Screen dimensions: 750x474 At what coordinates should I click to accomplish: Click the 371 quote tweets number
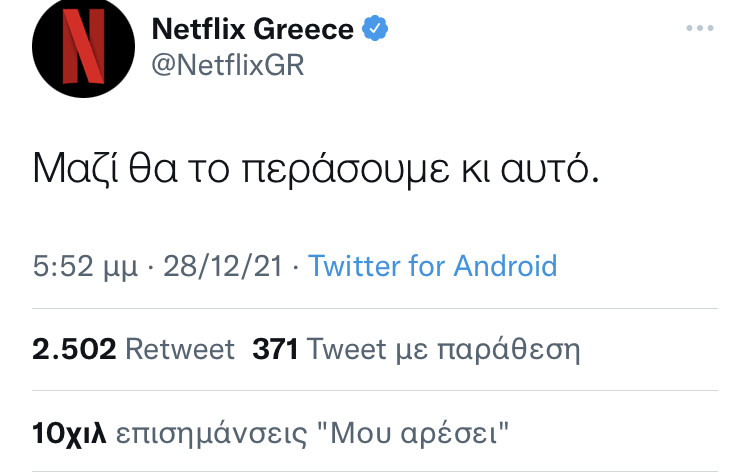(x=276, y=349)
